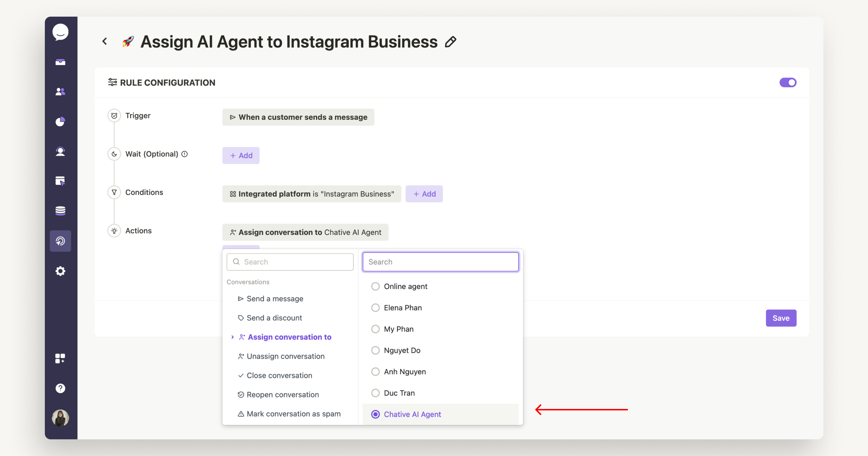The width and height of the screenshot is (868, 456).
Task: Open the Integrated platform condition chip
Action: [x=312, y=194]
